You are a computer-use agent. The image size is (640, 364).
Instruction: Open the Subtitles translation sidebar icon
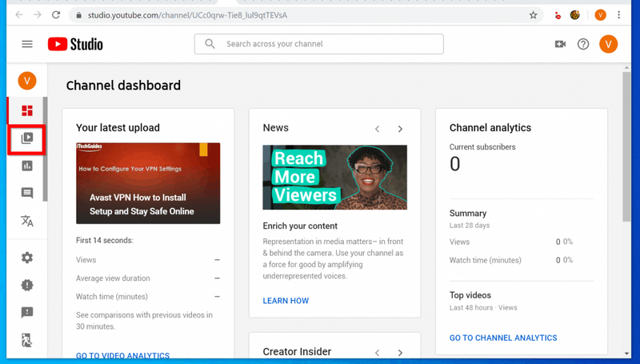(x=27, y=221)
